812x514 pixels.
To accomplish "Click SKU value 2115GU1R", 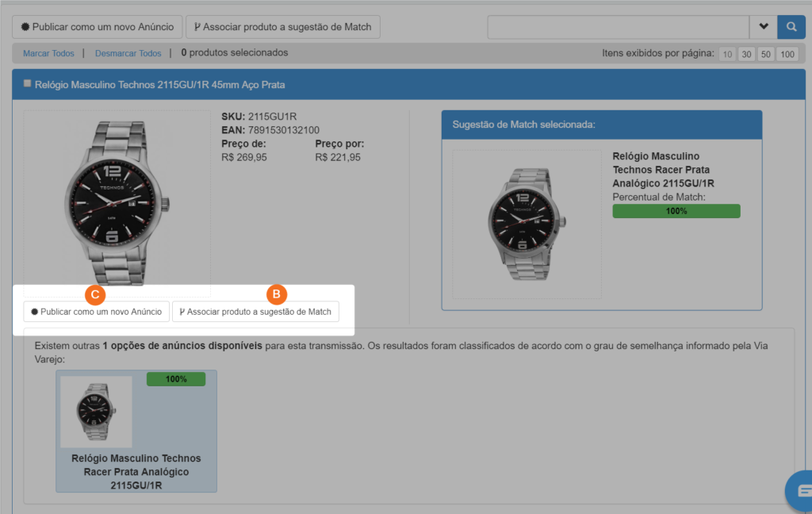I will (273, 117).
